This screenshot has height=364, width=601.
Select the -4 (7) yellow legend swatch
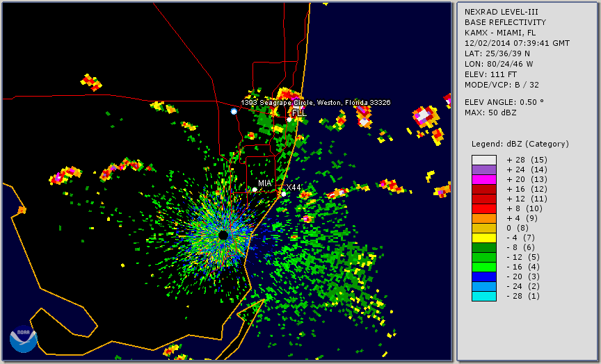484,238
